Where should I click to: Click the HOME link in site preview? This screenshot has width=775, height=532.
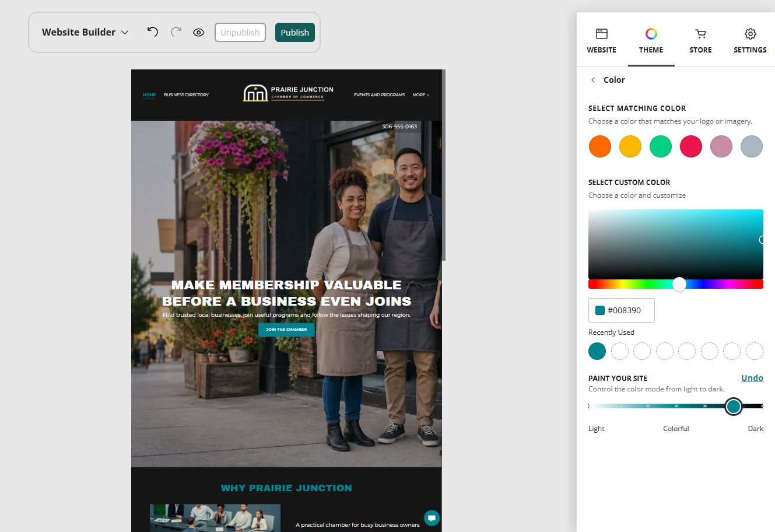pos(149,95)
